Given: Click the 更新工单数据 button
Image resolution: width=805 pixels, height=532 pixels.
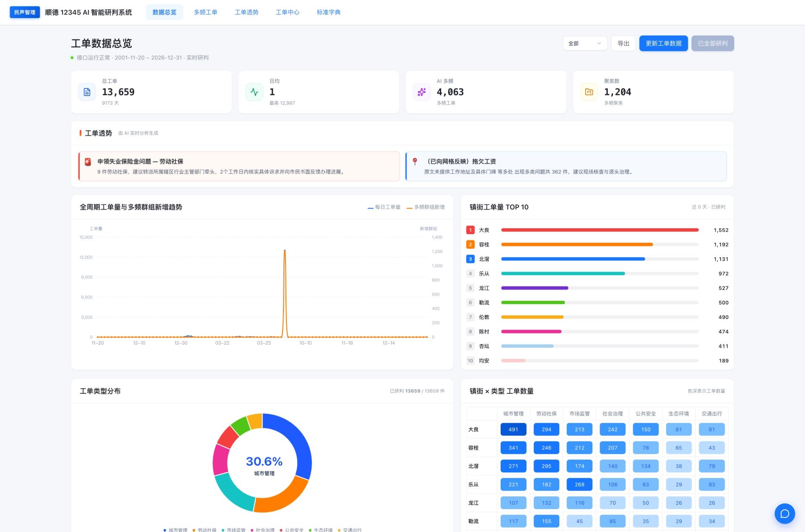Looking at the screenshot, I should tap(663, 44).
